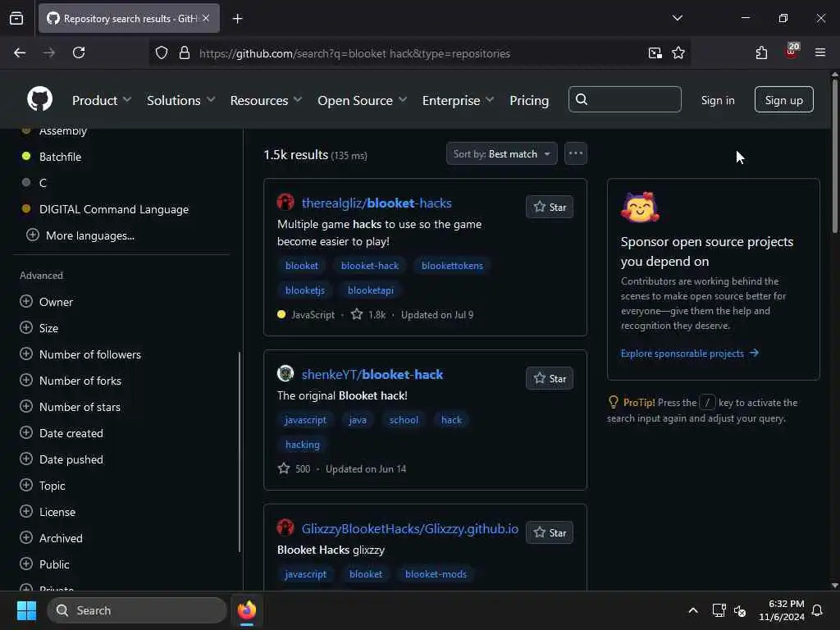Click the shenkeYT avatar image
840x630 pixels.
pos(285,373)
